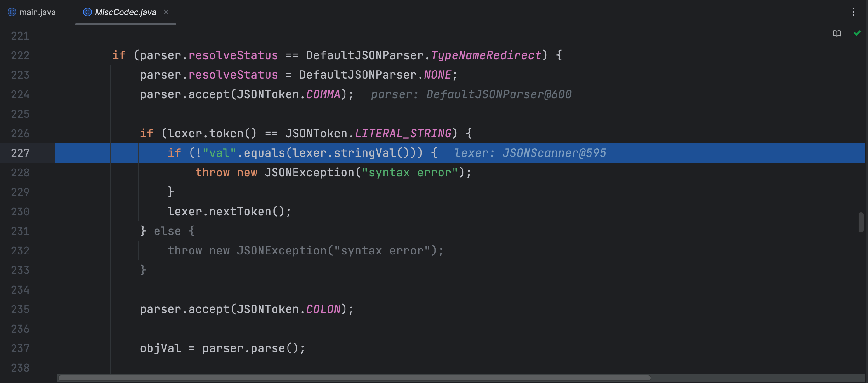Click the MiscCodec.java class file icon
868x383 pixels.
click(x=87, y=12)
